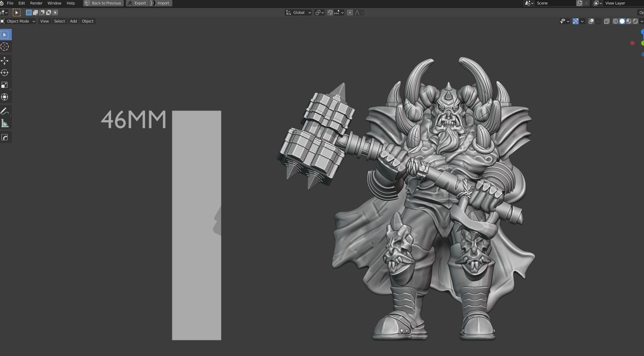Toggle proportional editing
The height and width of the screenshot is (356, 644).
(350, 13)
